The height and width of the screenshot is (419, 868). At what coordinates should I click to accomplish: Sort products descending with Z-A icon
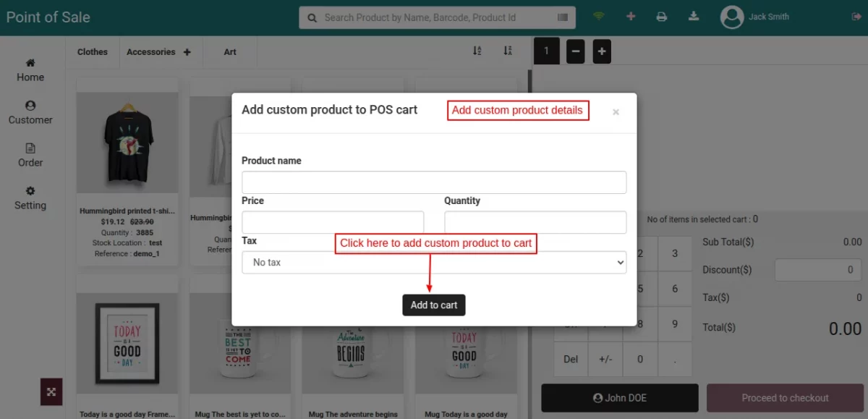(x=507, y=51)
